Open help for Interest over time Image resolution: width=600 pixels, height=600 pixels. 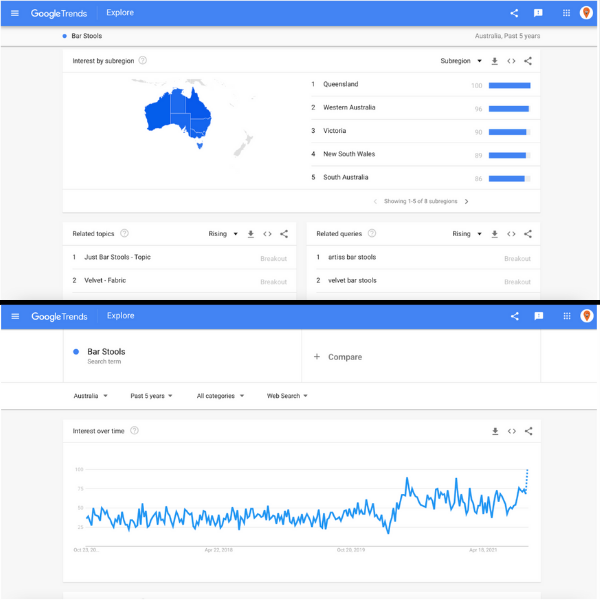134,431
